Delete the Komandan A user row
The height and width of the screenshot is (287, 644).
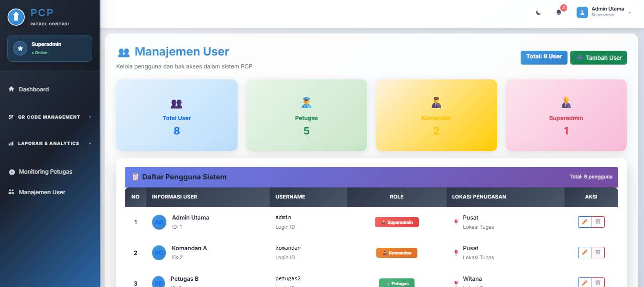598,253
